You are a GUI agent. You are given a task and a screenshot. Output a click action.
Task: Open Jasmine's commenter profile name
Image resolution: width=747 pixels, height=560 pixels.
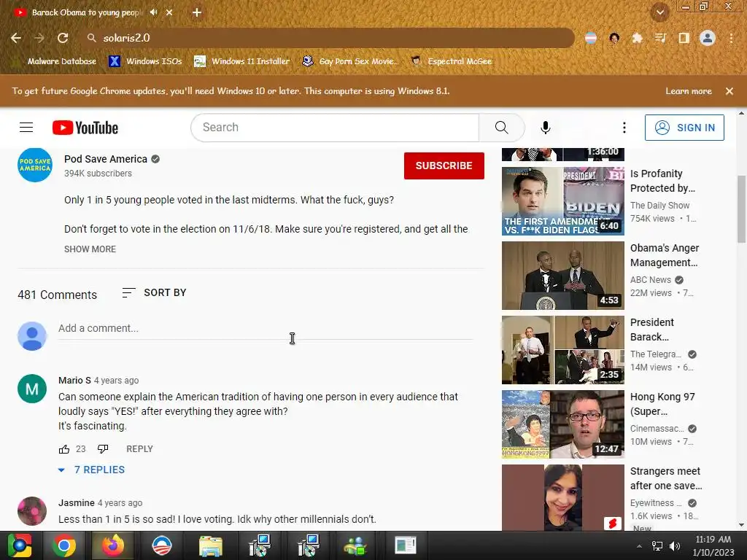tap(76, 503)
